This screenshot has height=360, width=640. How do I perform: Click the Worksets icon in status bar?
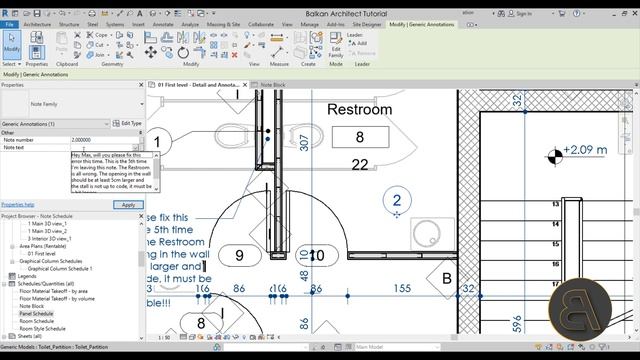(x=217, y=347)
